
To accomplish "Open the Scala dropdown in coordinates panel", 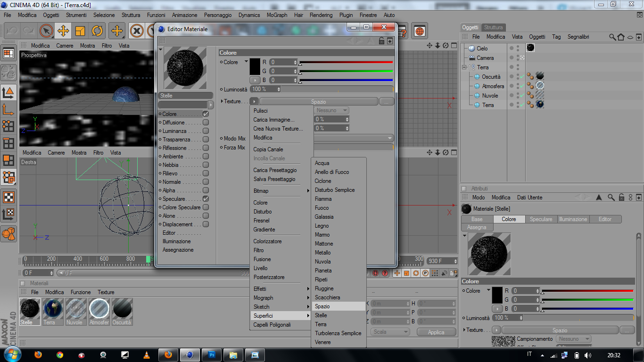I will coord(390,332).
